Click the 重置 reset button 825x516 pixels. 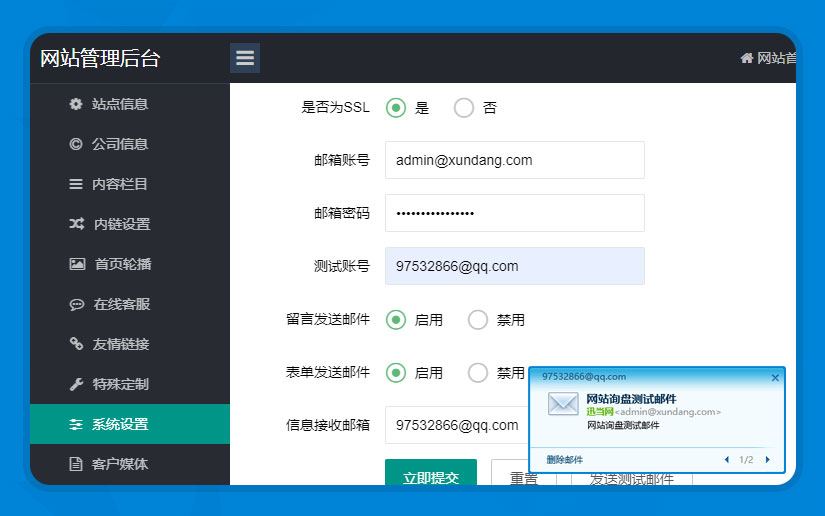pyautogui.click(x=524, y=472)
